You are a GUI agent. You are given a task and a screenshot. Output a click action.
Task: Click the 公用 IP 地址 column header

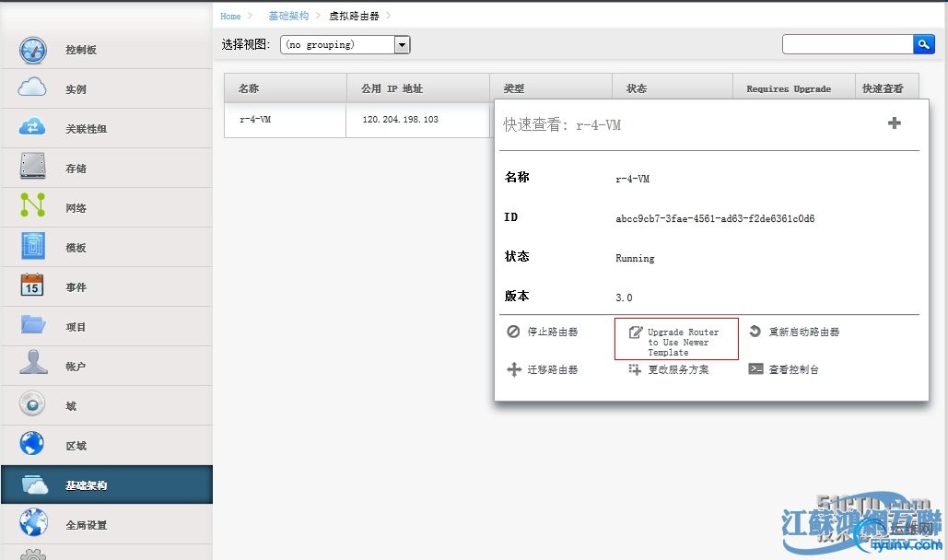pos(417,88)
